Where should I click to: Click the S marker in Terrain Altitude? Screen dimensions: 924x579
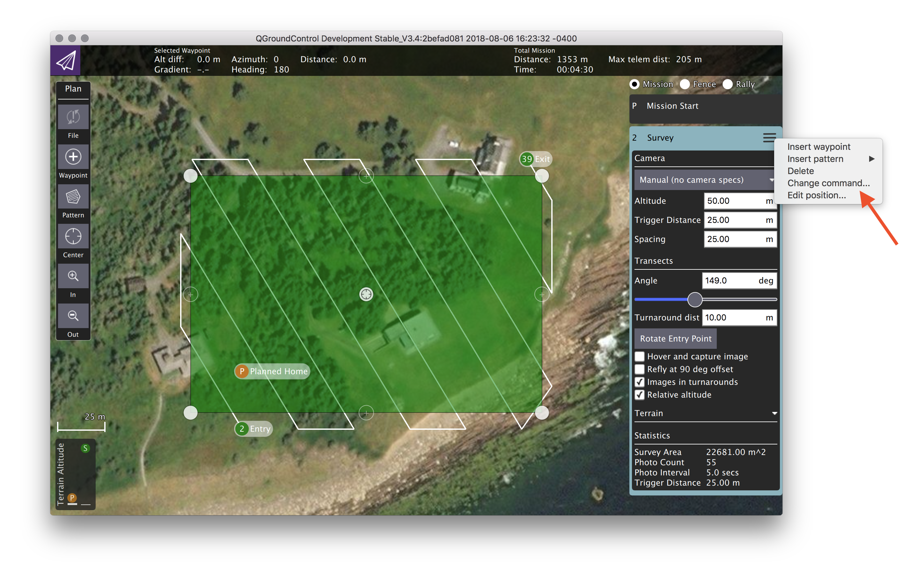[x=85, y=448]
